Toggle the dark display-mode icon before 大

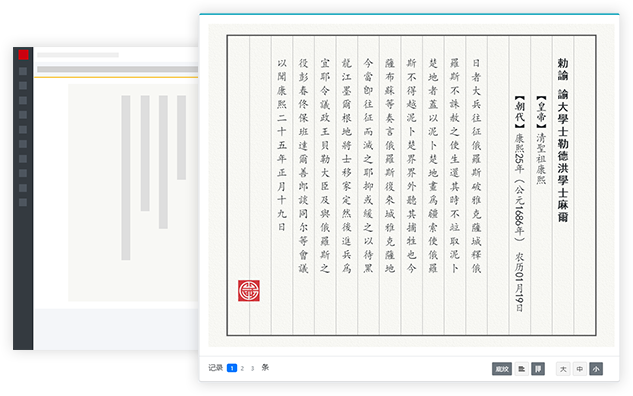coord(538,369)
